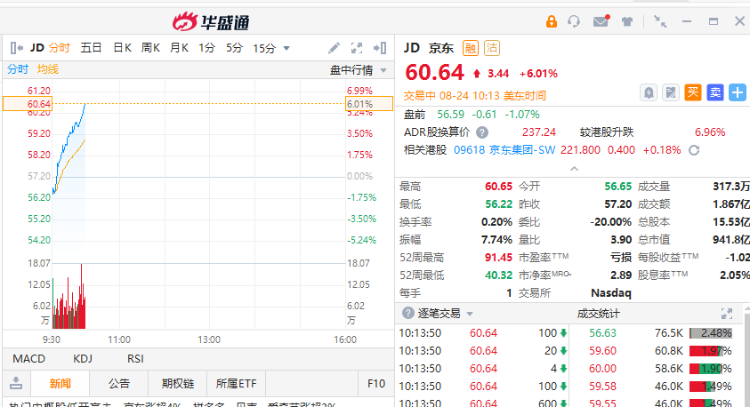Screen dimensions: 750x407
Task: Toggle the KDJ indicator
Action: point(84,359)
